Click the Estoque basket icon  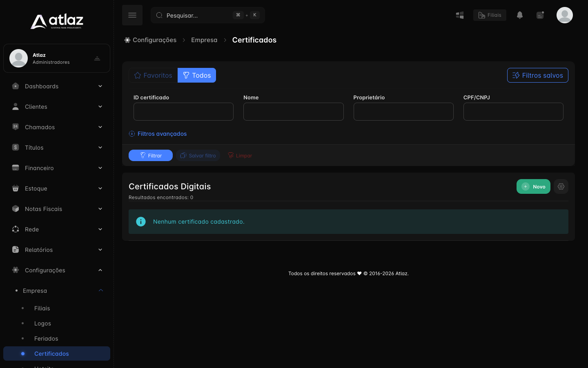[x=16, y=188]
